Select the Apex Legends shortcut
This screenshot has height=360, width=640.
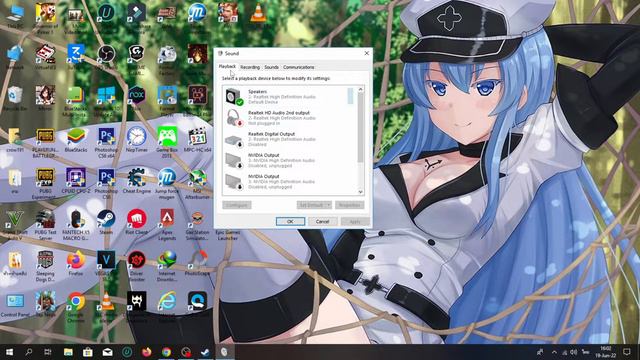click(x=167, y=224)
